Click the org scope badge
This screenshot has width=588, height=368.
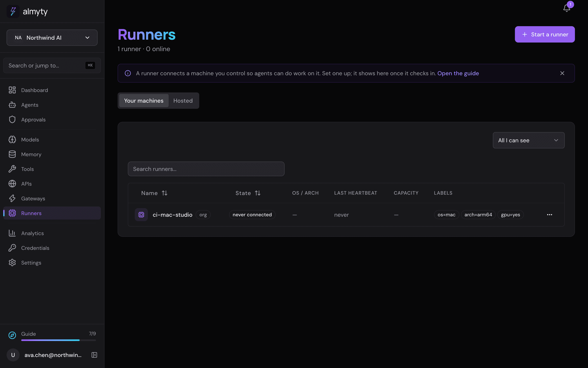pyautogui.click(x=203, y=215)
